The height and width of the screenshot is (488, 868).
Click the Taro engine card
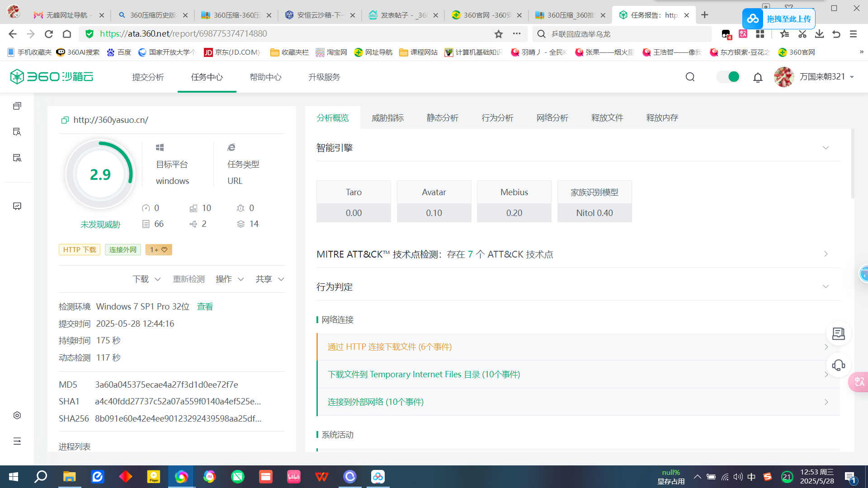coord(354,201)
